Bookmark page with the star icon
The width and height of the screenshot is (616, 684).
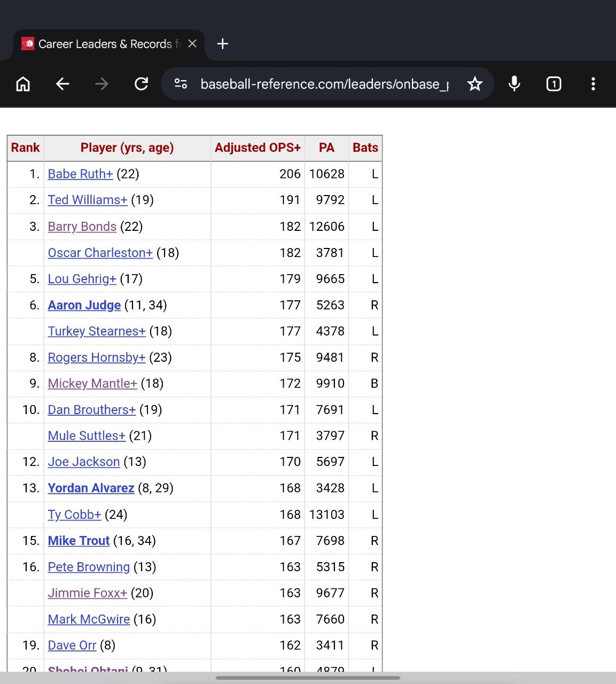(474, 84)
